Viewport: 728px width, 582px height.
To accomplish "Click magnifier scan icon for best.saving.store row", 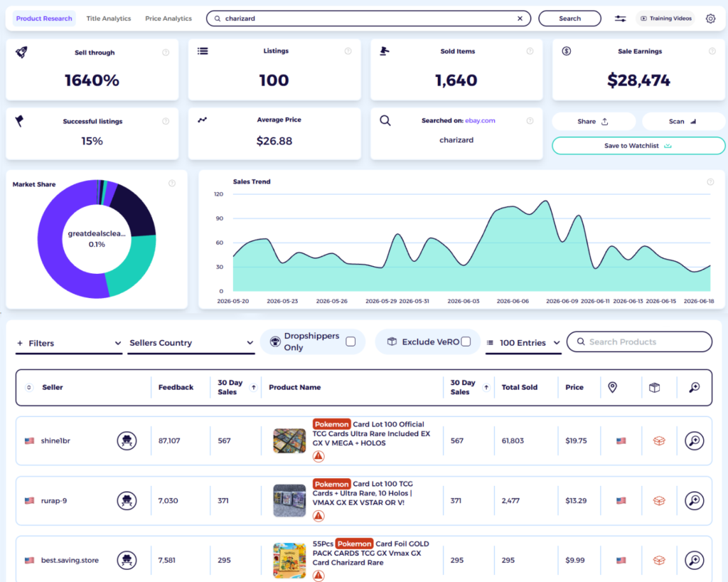I will click(x=695, y=560).
